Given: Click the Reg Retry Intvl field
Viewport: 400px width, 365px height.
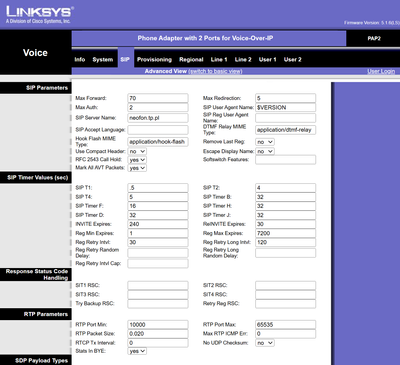Looking at the screenshot, I should [158, 242].
